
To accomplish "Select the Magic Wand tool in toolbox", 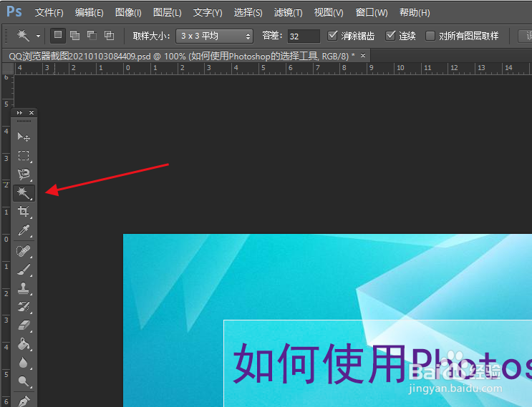I will [x=24, y=193].
